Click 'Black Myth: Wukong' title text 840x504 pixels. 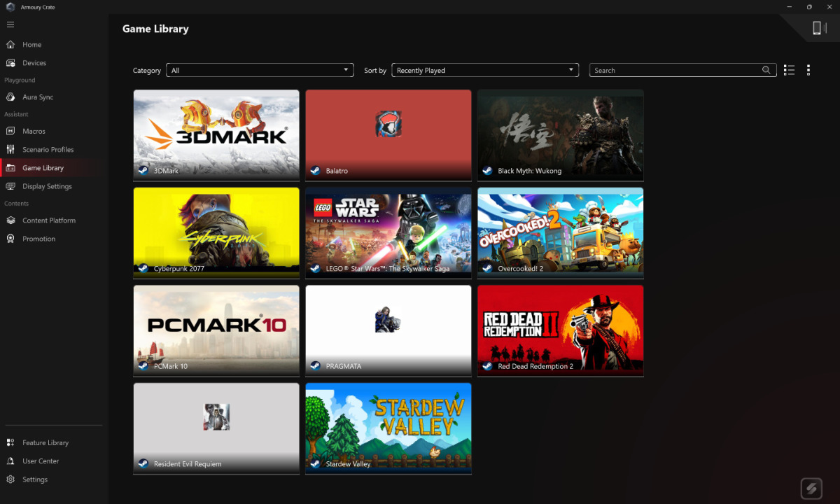point(530,171)
